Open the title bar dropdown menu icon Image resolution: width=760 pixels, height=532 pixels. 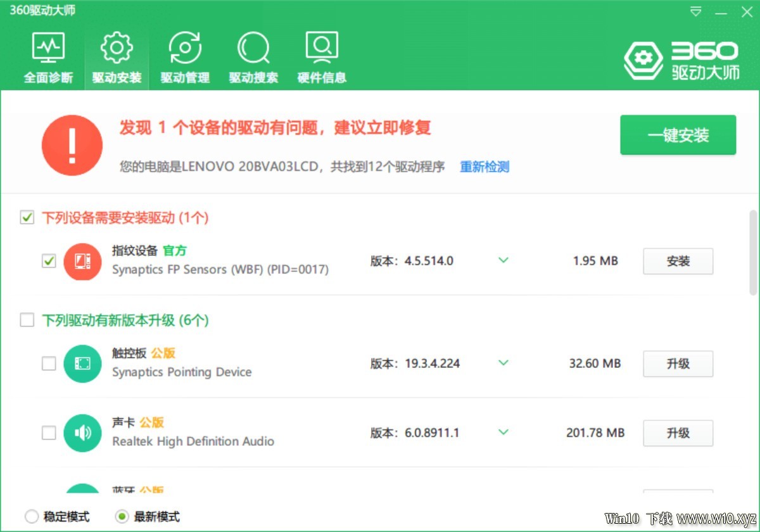point(696,11)
